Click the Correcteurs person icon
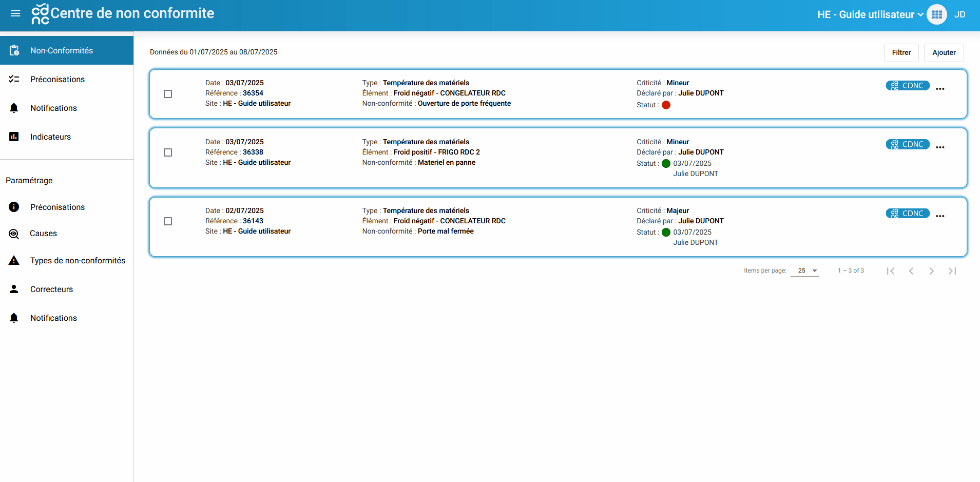980x482 pixels. [14, 289]
